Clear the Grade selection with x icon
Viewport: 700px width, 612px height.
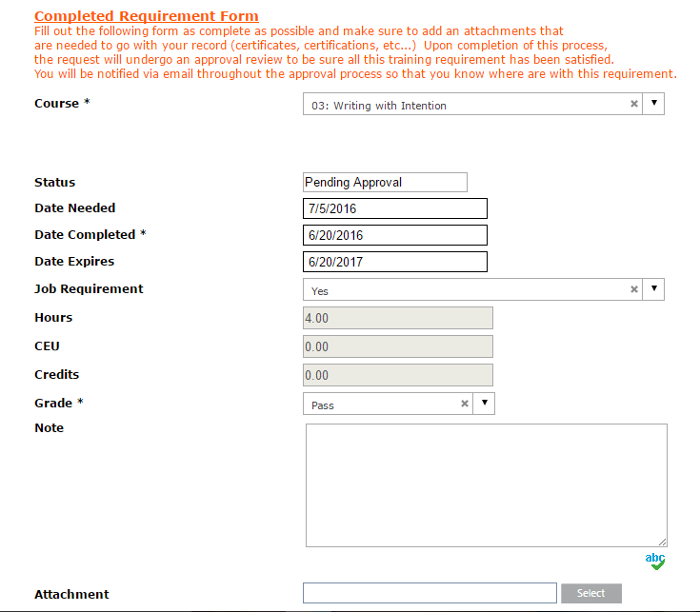coord(465,404)
